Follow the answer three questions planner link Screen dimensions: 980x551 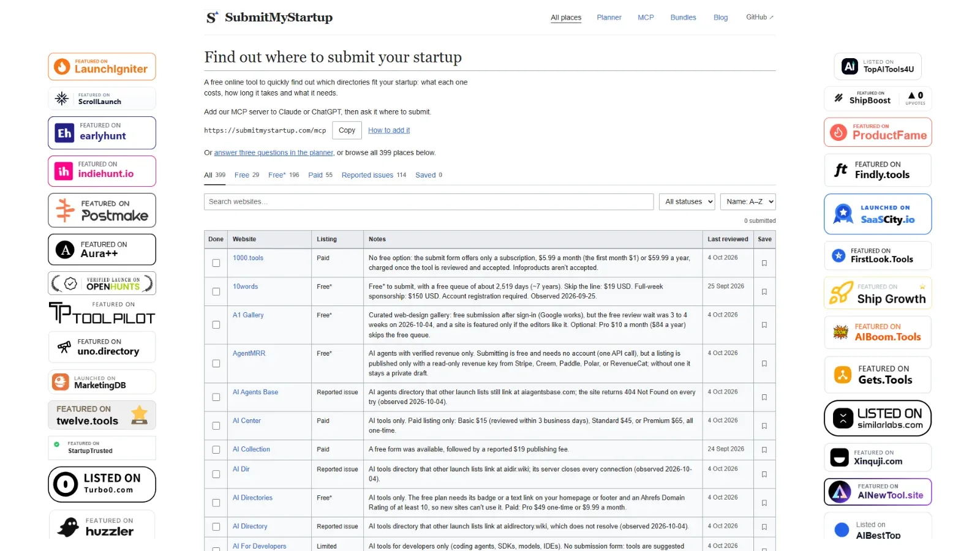274,153
